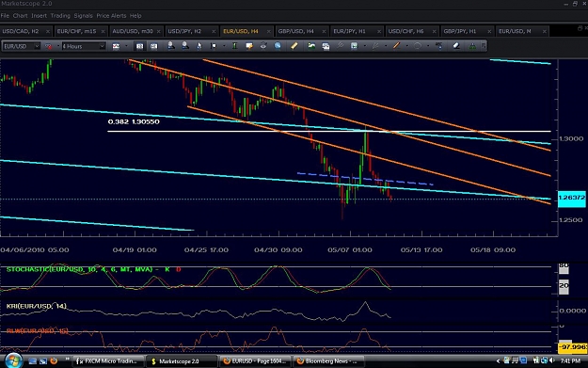Click the blue globe icon in toolbar
The image size is (588, 368).
(278, 46)
